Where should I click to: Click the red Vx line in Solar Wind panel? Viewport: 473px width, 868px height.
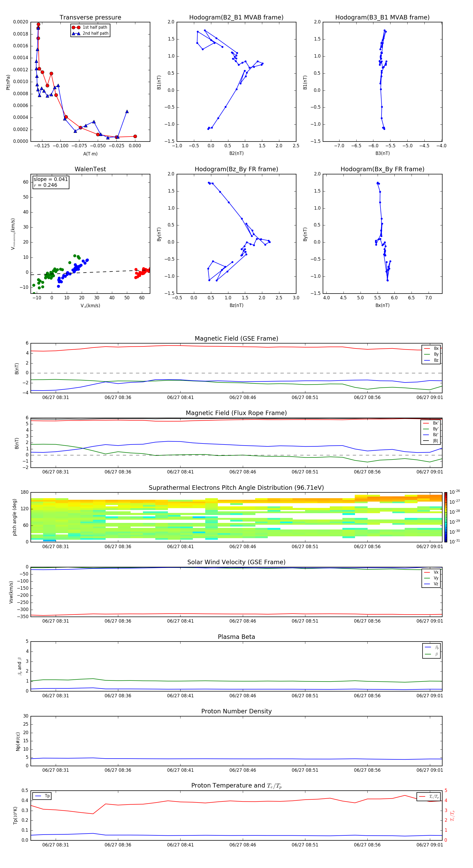(x=236, y=614)
